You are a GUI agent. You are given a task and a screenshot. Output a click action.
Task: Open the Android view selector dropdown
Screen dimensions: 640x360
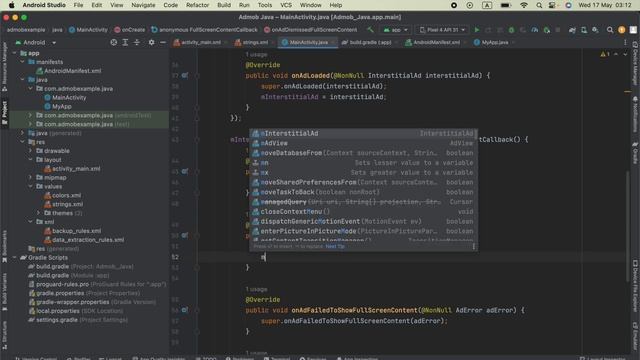point(36,42)
